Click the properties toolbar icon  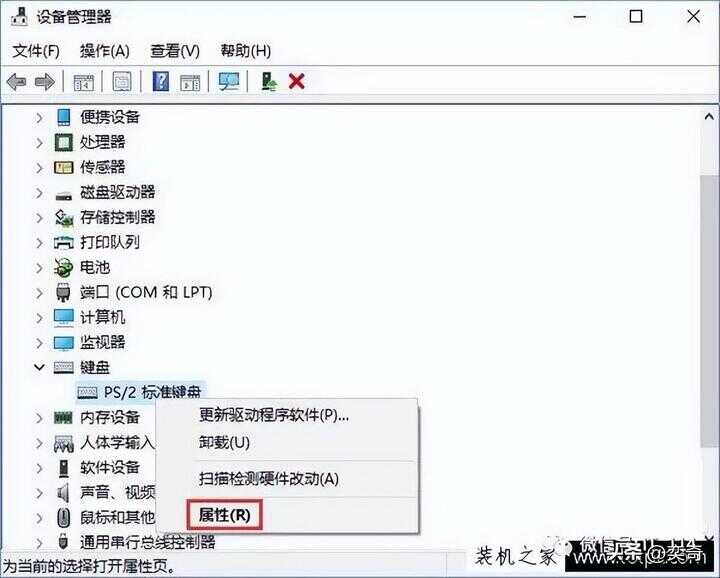pyautogui.click(x=122, y=82)
